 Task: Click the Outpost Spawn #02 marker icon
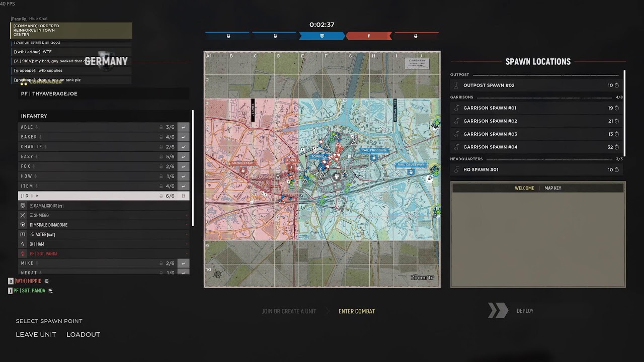456,85
